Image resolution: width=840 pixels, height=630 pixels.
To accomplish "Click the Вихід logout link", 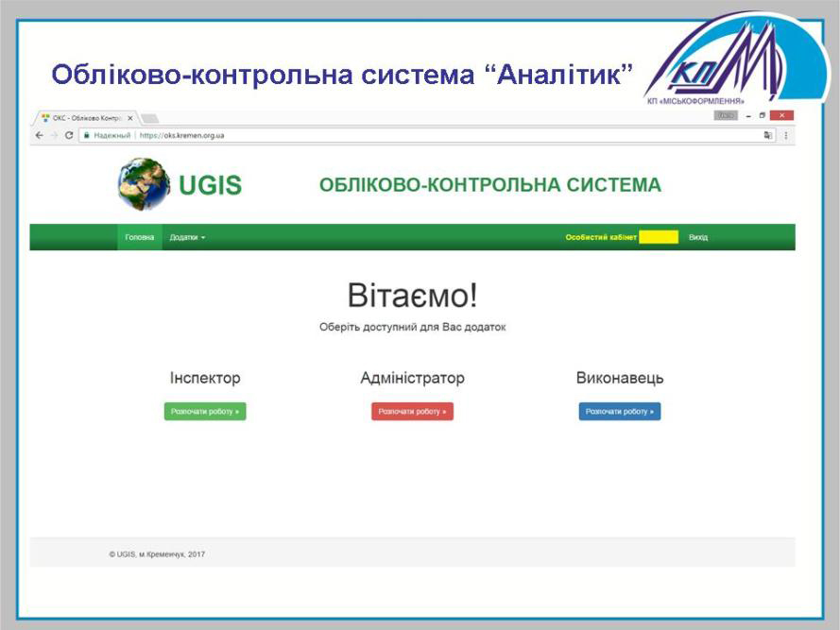I will coord(697,237).
